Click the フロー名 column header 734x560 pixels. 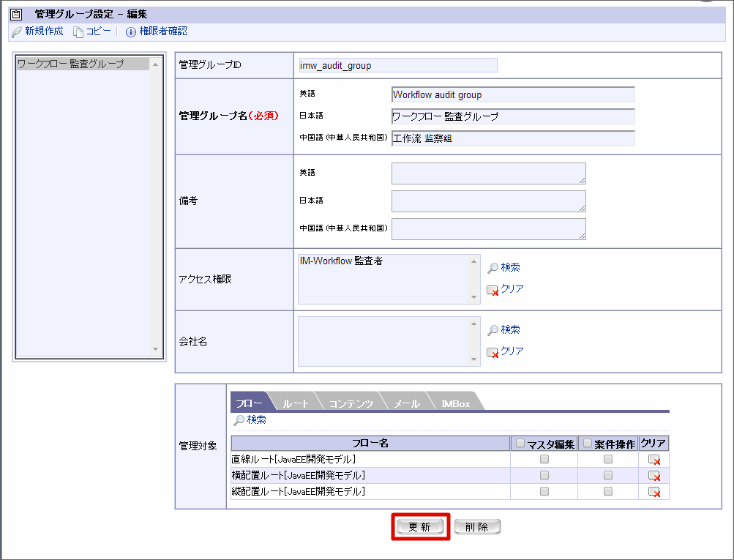pyautogui.click(x=370, y=444)
